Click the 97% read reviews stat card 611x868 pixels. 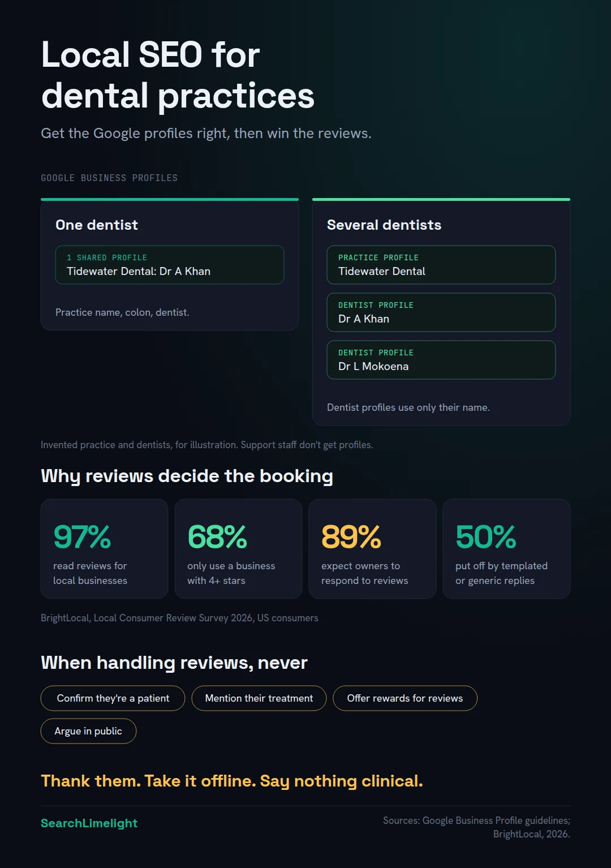click(x=104, y=549)
